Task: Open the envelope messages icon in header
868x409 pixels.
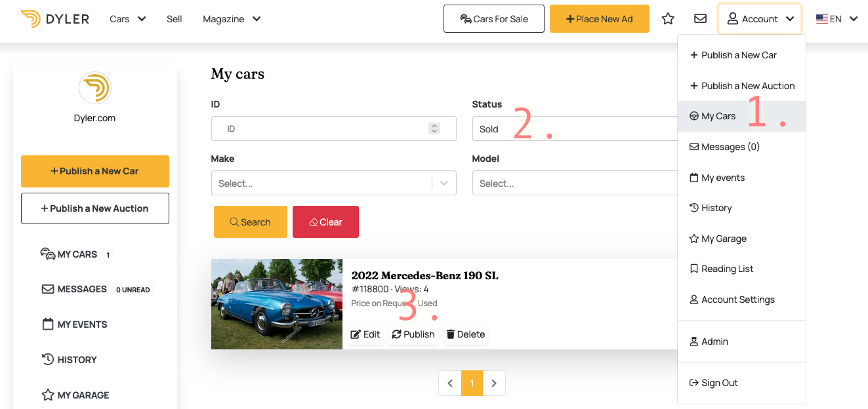Action: 700,19
